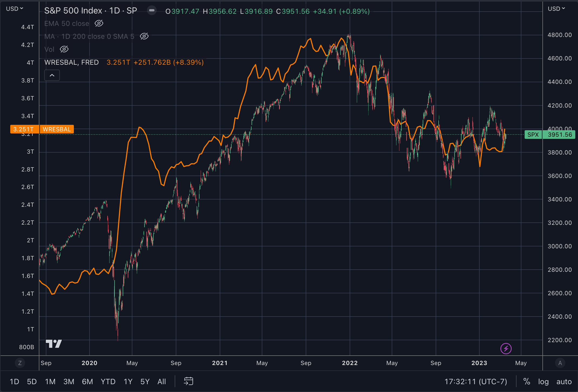Open right USD currency dropdown
The image size is (578, 392).
pyautogui.click(x=556, y=9)
